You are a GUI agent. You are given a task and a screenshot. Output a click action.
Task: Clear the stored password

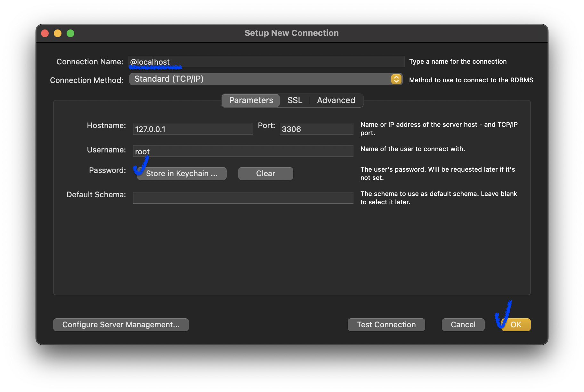point(265,174)
